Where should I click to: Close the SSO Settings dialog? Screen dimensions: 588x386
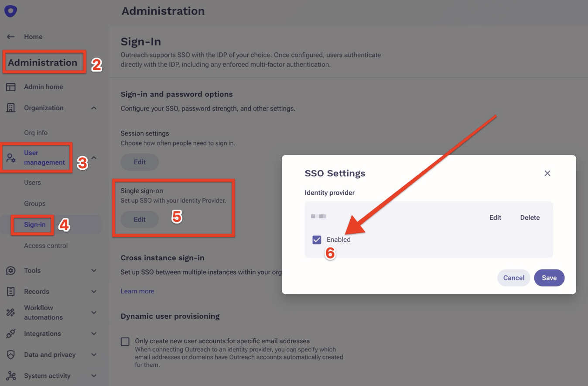pyautogui.click(x=547, y=173)
